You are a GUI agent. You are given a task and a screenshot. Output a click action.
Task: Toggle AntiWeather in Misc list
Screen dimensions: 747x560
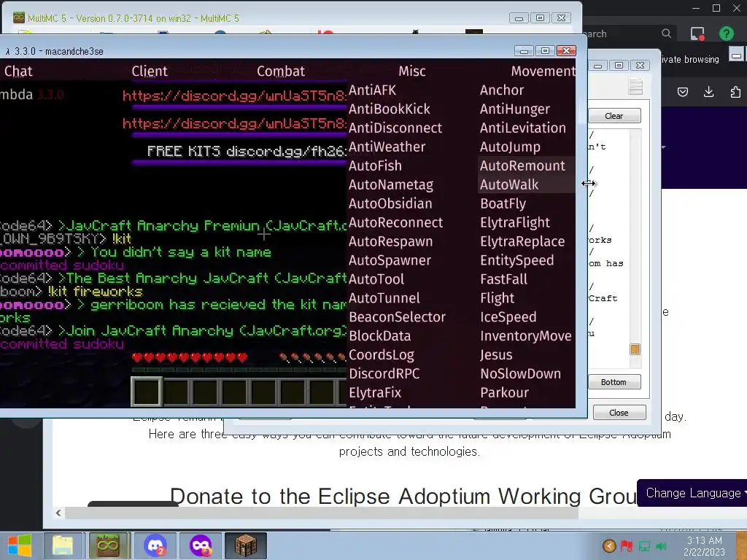387,147
